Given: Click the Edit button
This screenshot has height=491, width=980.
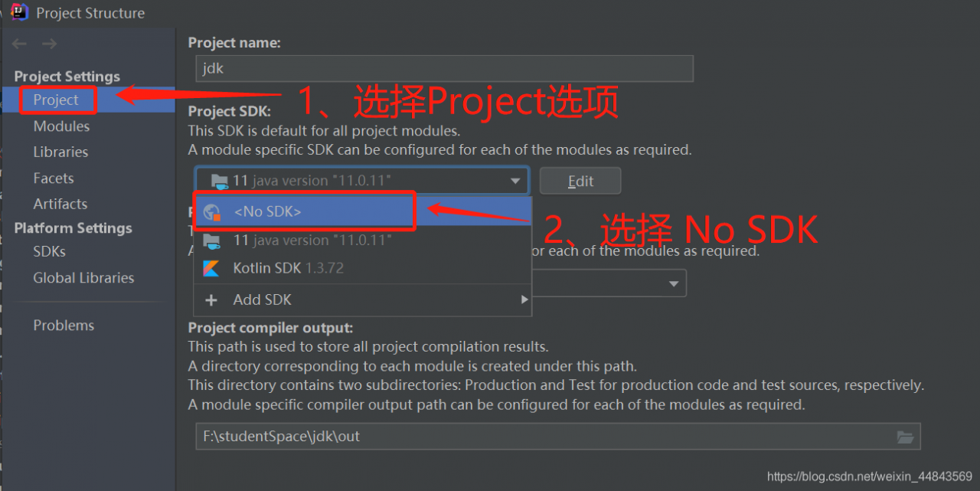Looking at the screenshot, I should coord(580,182).
